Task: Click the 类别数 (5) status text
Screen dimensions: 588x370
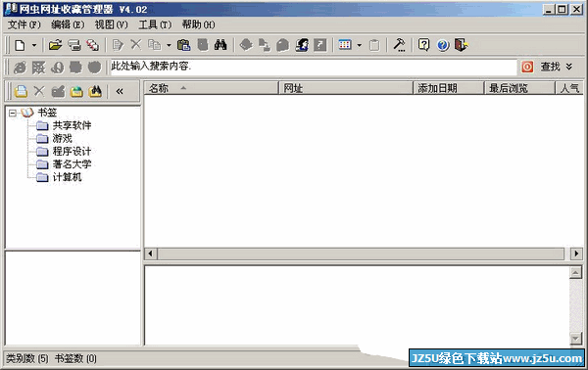Action: click(x=27, y=359)
